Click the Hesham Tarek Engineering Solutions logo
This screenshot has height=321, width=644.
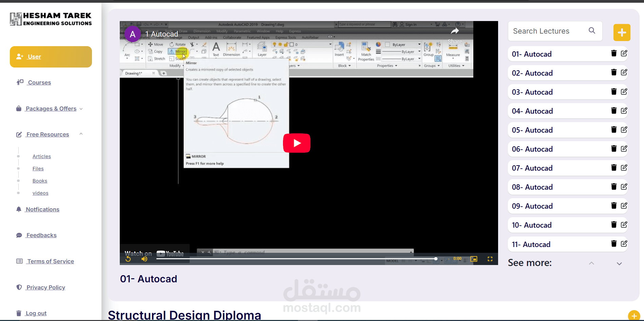tap(51, 19)
